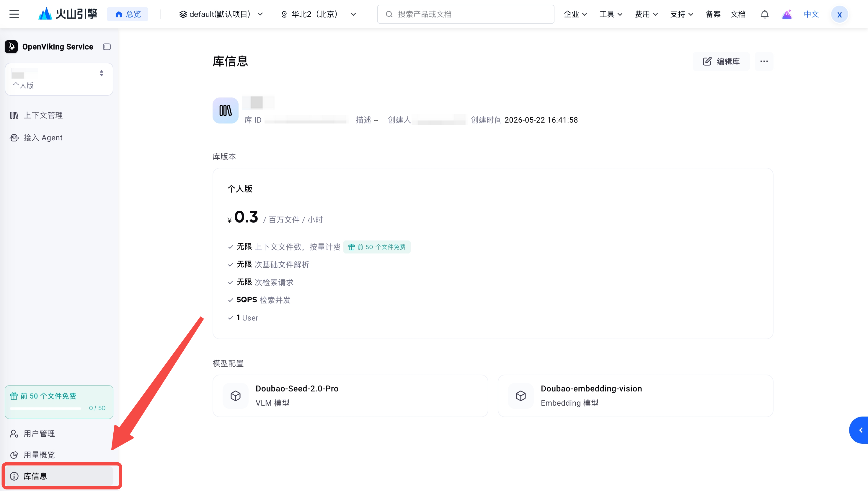Open the 备案 link
The width and height of the screenshot is (868, 491).
click(x=713, y=14)
